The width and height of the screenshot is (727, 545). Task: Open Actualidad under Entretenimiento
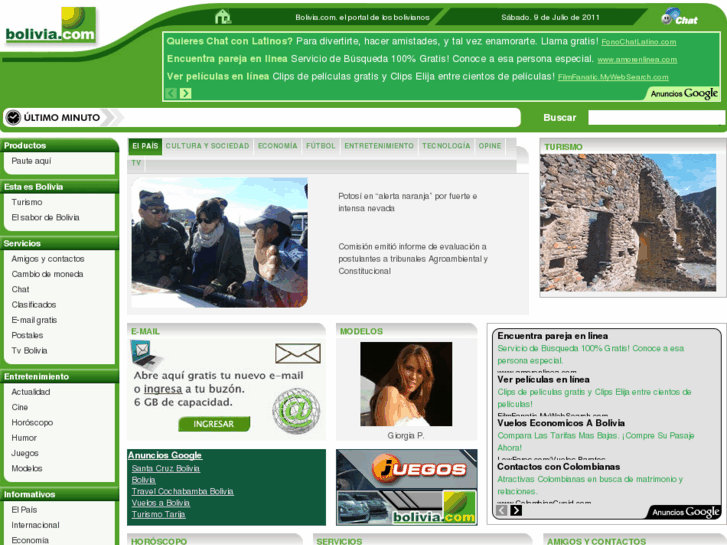pyautogui.click(x=31, y=392)
